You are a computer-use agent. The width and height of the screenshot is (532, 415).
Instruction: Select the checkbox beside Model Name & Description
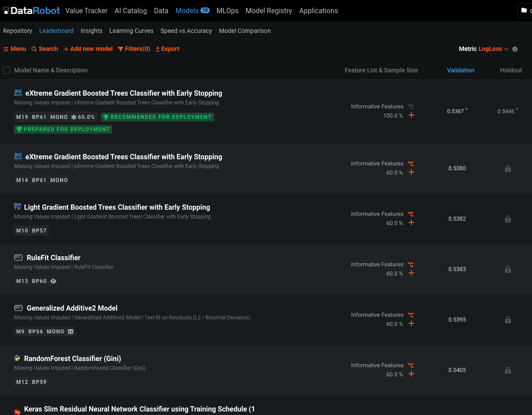point(7,70)
